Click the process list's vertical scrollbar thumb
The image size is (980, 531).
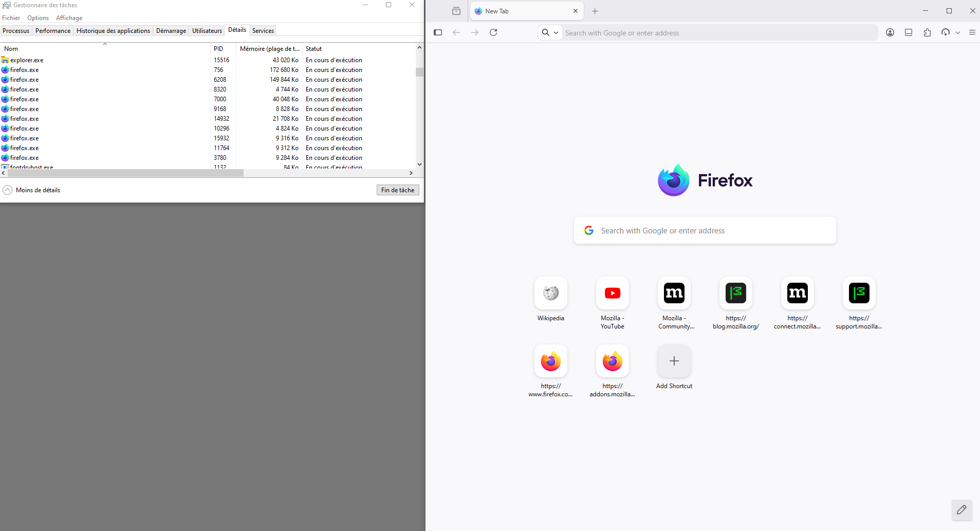419,72
